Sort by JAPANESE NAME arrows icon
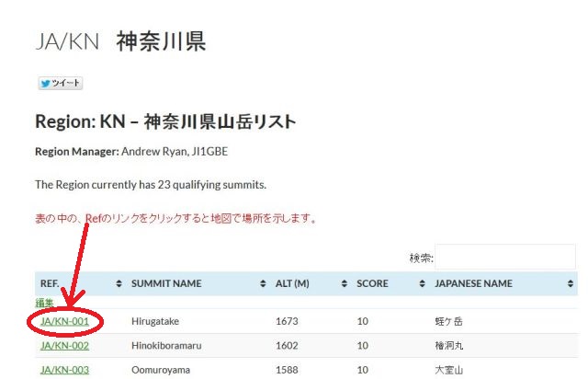Viewport: 588px width, 379px height. pos(571,283)
